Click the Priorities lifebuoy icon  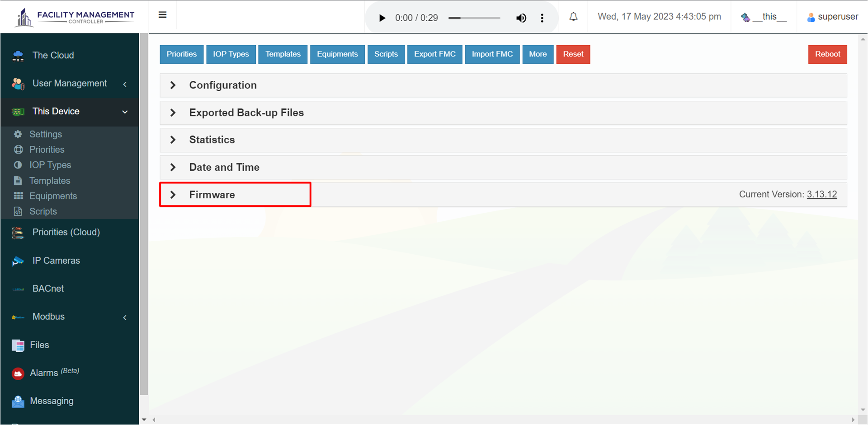point(18,149)
